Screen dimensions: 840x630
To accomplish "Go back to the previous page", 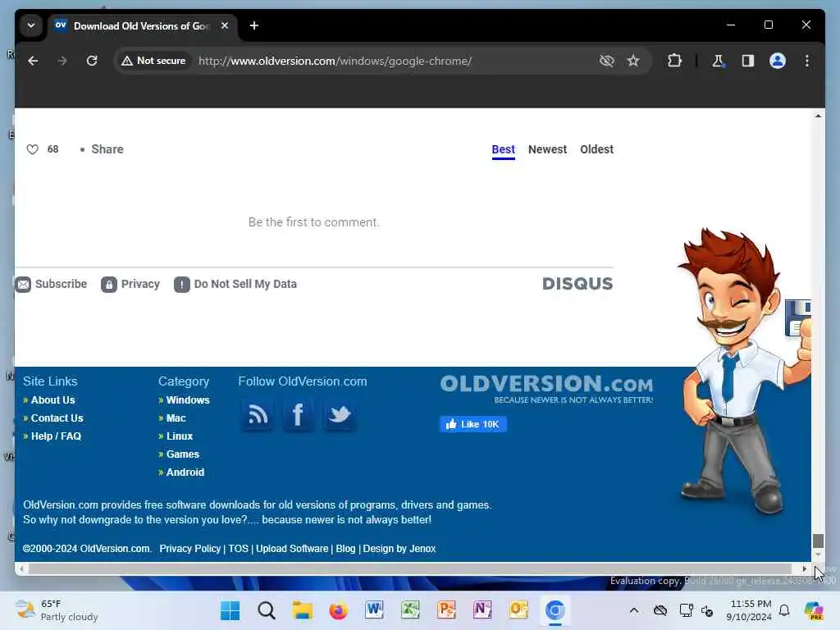I will coord(33,61).
